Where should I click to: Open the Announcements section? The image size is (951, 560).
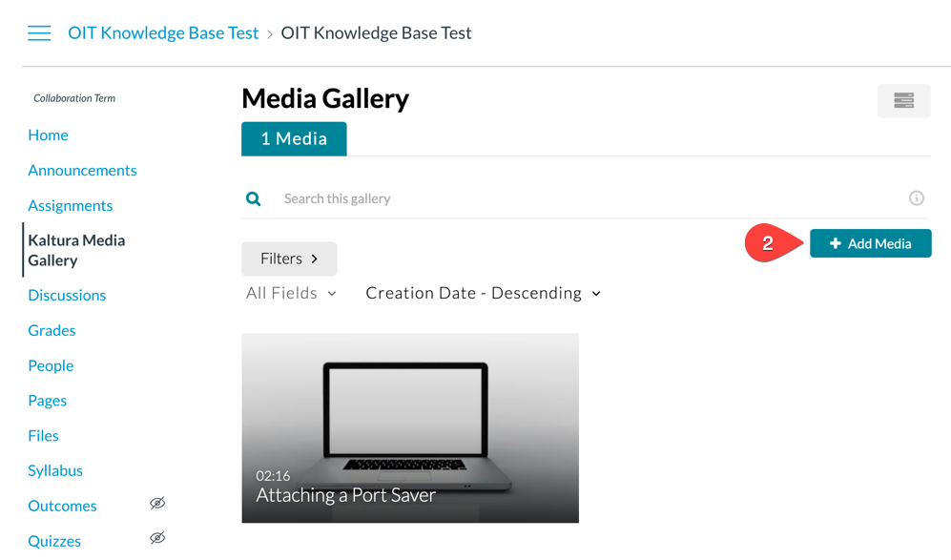point(82,170)
